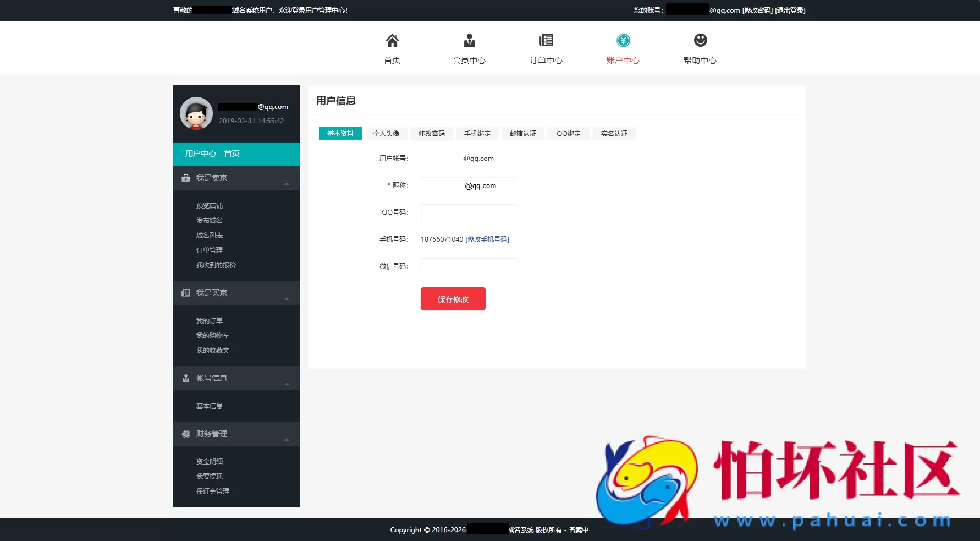Click the user avatar in sidebar
Screen dimensions: 980x541
pos(196,113)
